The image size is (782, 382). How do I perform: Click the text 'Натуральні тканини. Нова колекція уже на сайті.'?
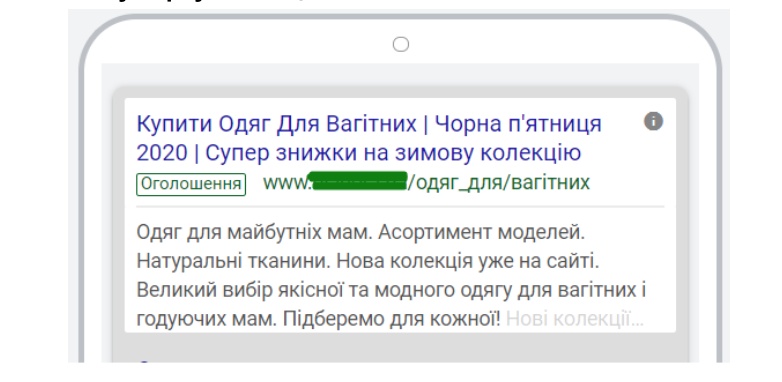(x=368, y=261)
